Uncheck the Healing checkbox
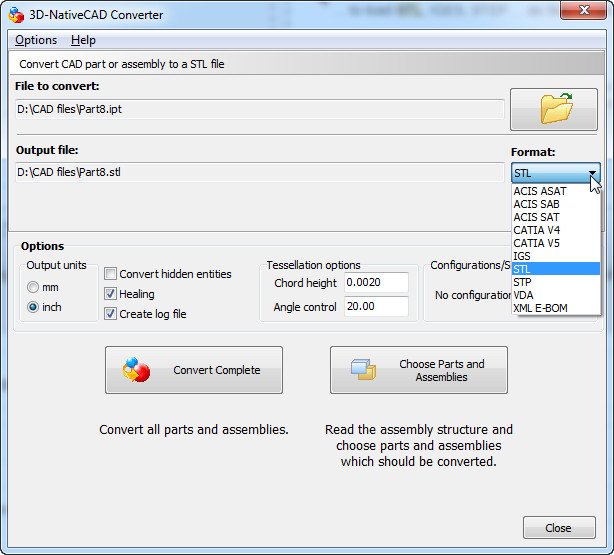614x555 pixels. [110, 294]
